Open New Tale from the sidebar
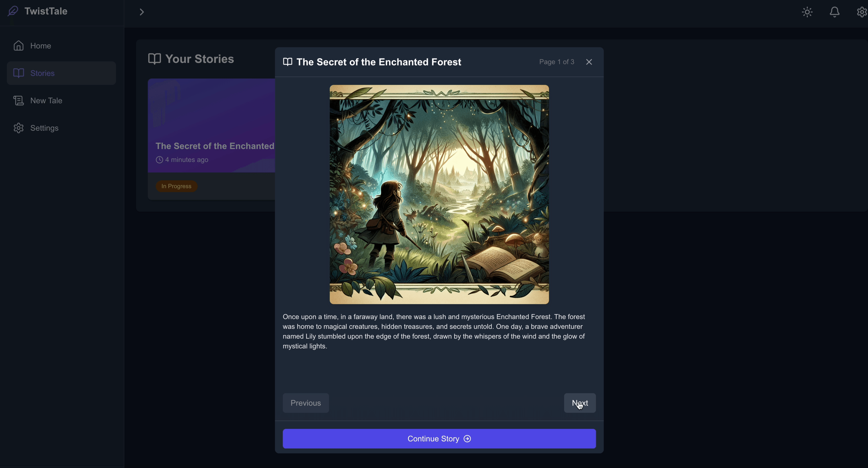 46,101
